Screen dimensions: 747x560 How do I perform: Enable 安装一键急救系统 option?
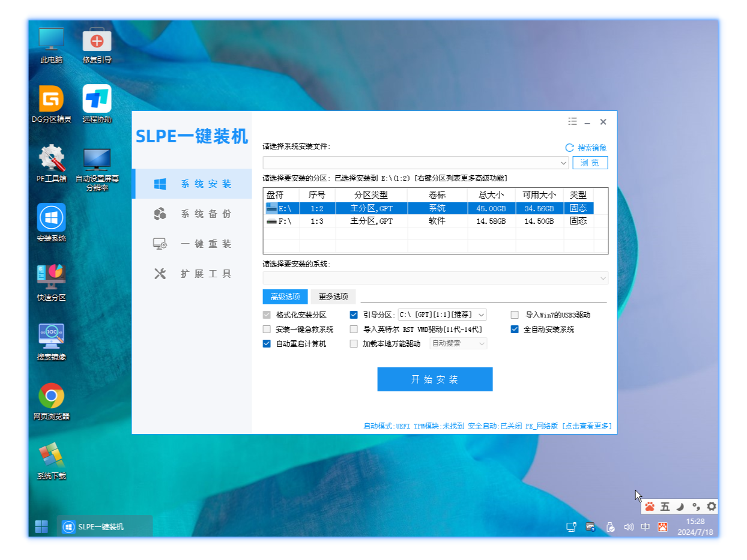coord(266,329)
